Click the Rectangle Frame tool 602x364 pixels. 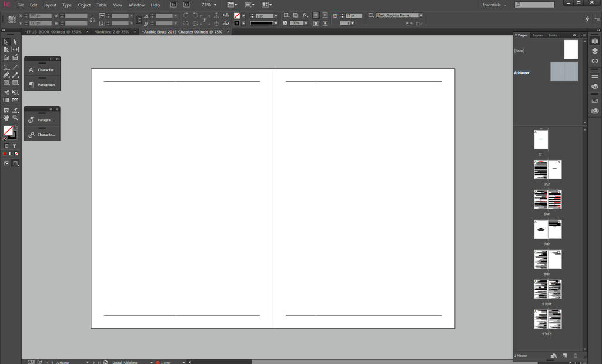[6, 83]
